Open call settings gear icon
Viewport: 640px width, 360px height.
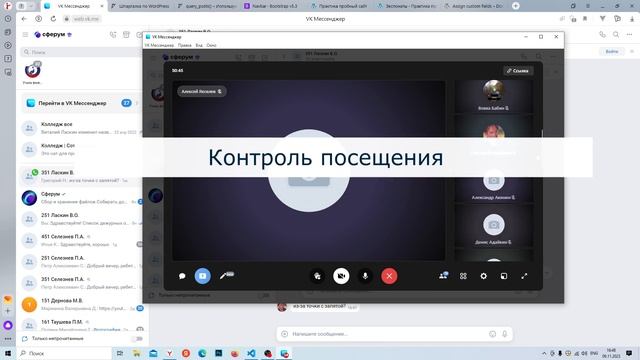click(x=483, y=276)
